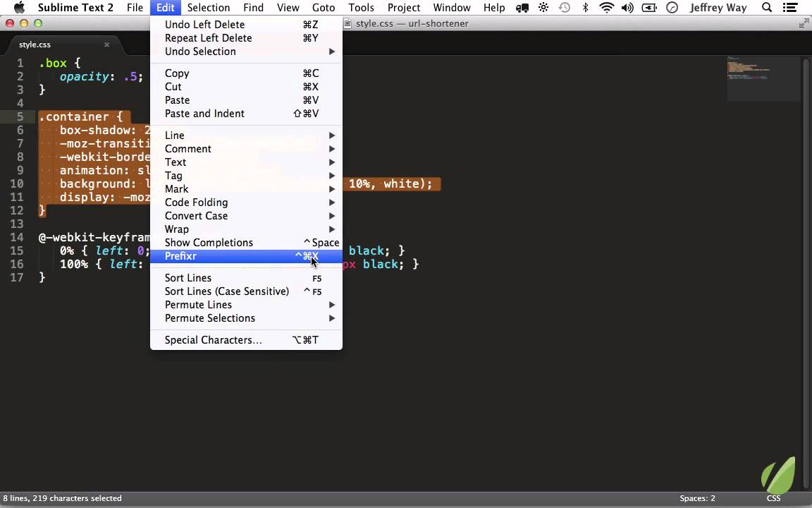Choose Repeat Left Delete
The width and height of the screenshot is (812, 508).
pyautogui.click(x=246, y=38)
